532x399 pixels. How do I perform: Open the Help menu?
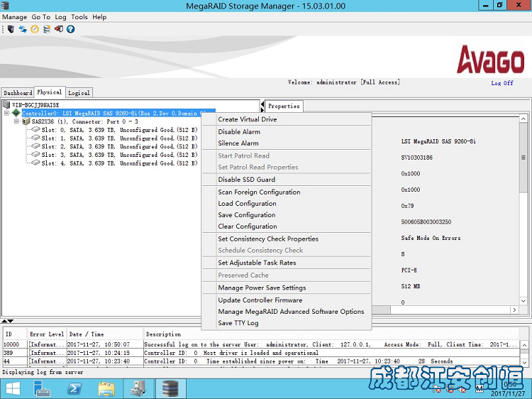[99, 17]
